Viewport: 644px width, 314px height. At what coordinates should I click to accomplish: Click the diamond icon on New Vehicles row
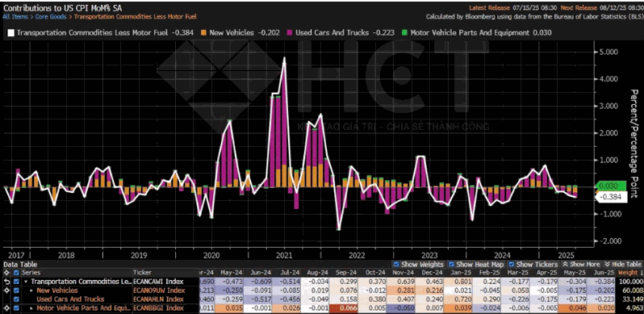point(6,291)
